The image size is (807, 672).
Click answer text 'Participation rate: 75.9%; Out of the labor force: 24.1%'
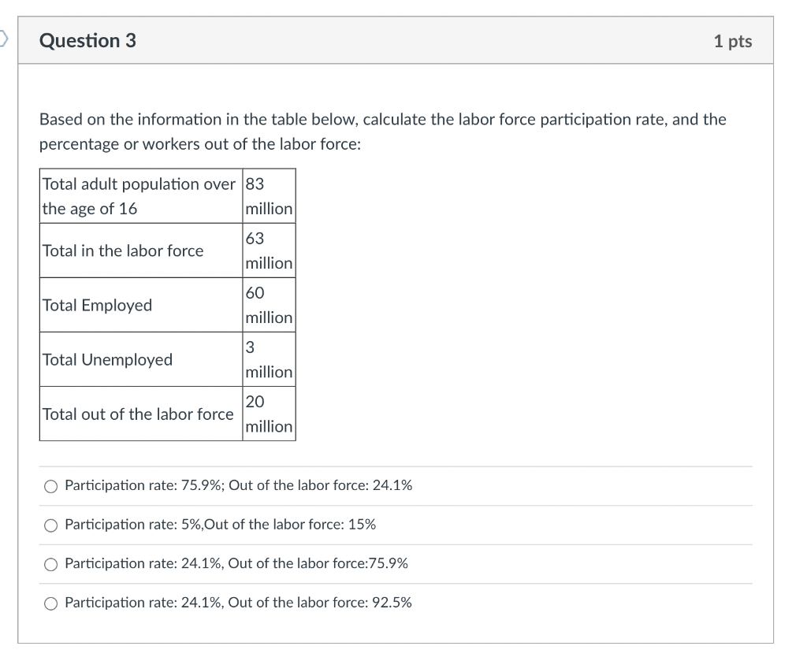click(238, 485)
